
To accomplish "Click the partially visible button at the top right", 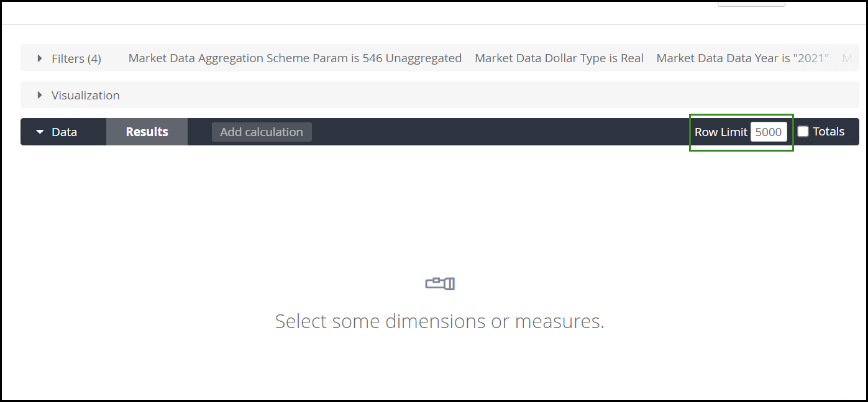I will tap(751, 3).
